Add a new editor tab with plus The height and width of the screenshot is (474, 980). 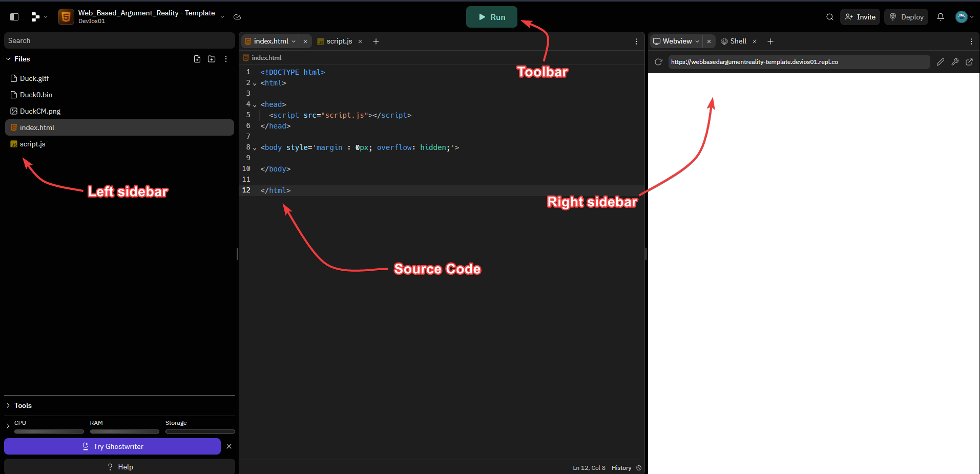click(x=376, y=41)
